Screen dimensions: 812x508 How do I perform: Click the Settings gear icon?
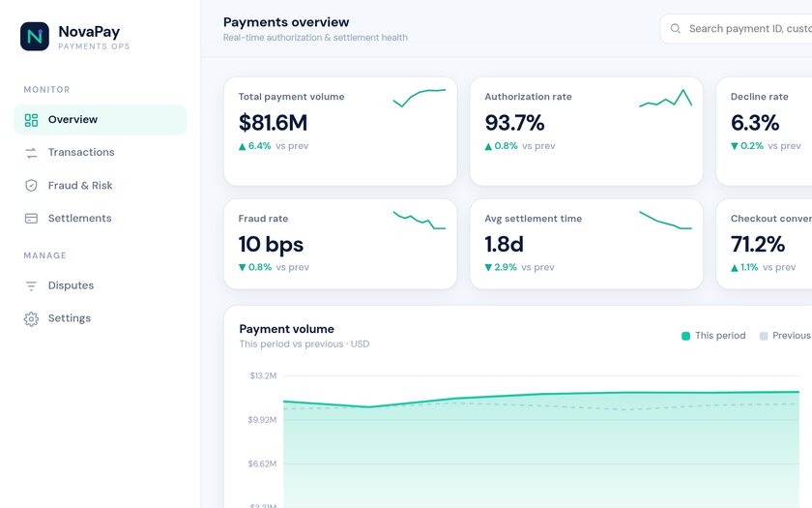pos(31,318)
